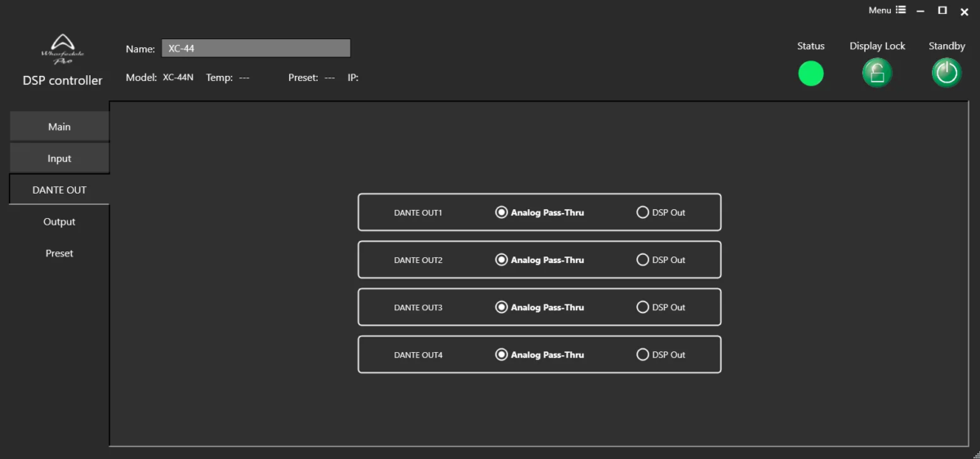Select DSP Out for DANTE OUT4
Viewport: 980px width, 459px height.
[x=643, y=354]
